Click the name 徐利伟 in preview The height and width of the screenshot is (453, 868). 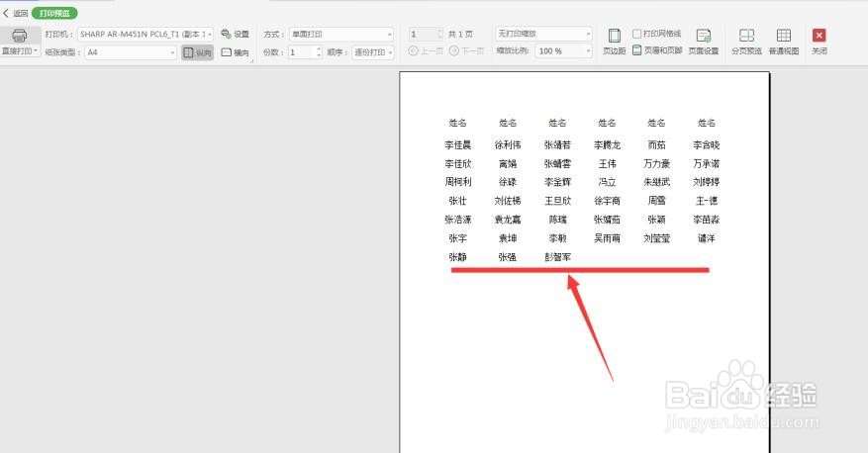pyautogui.click(x=508, y=145)
